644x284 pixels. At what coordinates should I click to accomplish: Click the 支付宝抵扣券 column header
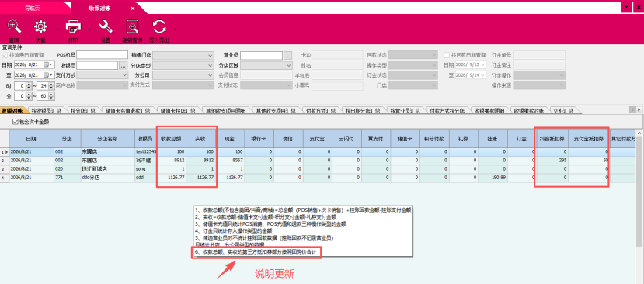(589, 139)
